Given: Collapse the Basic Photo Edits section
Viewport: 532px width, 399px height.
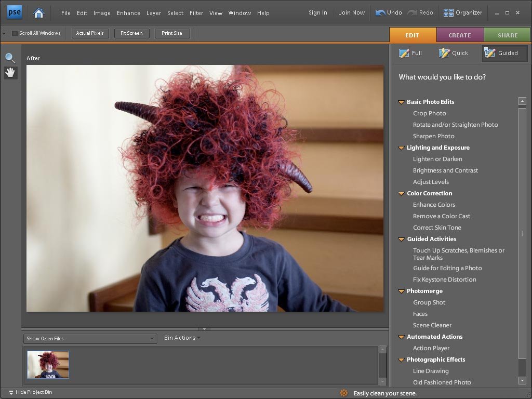Looking at the screenshot, I should click(x=401, y=102).
